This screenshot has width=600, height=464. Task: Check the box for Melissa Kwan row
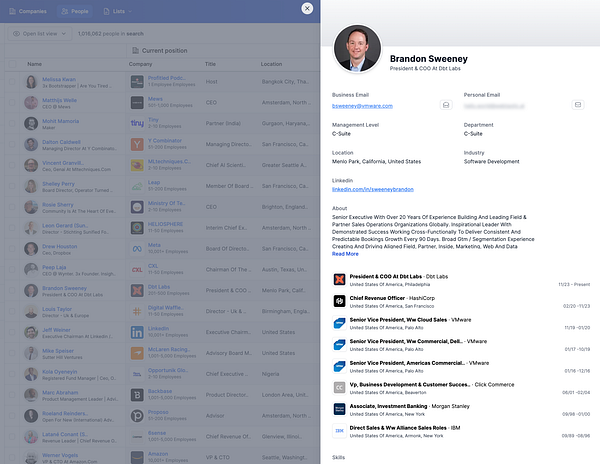pyautogui.click(x=12, y=81)
